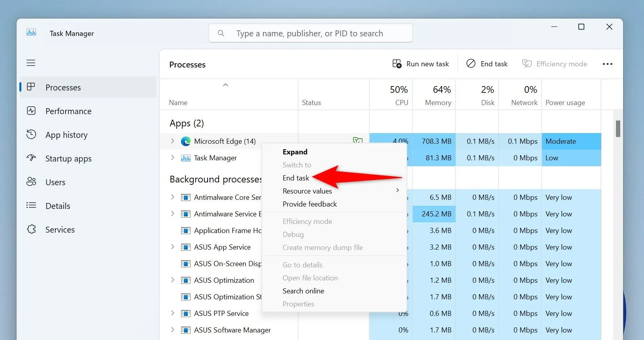Click the Details list icon
The image size is (644, 340).
pos(31,205)
